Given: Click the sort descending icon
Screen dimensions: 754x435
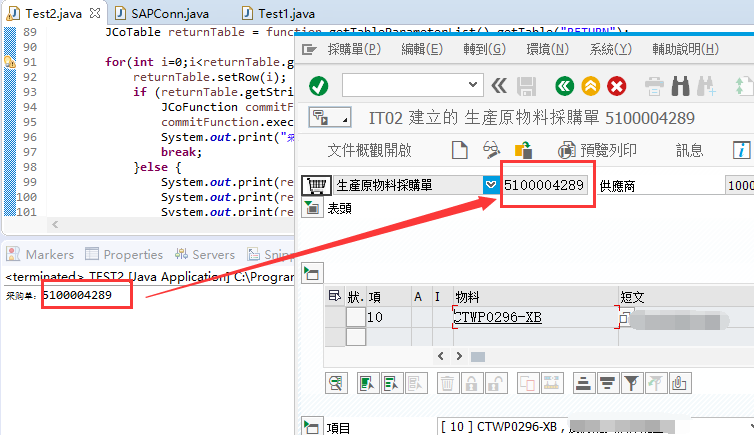Looking at the screenshot, I should [x=607, y=383].
